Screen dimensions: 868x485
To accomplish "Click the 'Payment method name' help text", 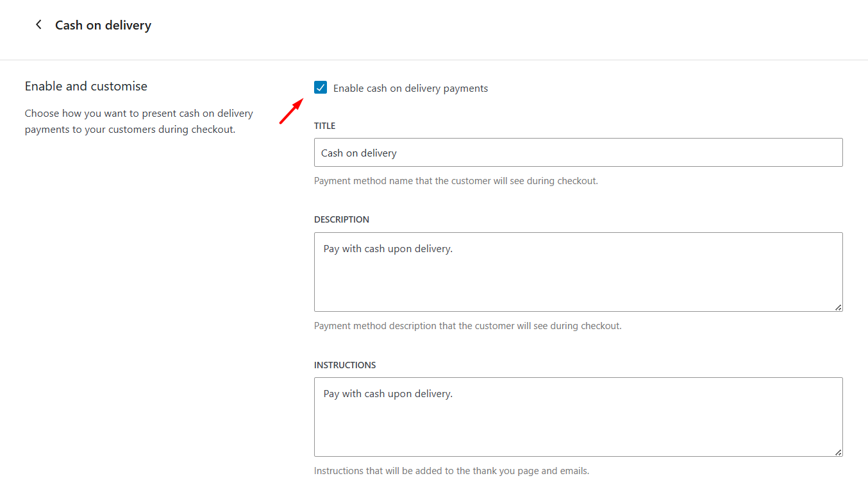I will click(456, 181).
